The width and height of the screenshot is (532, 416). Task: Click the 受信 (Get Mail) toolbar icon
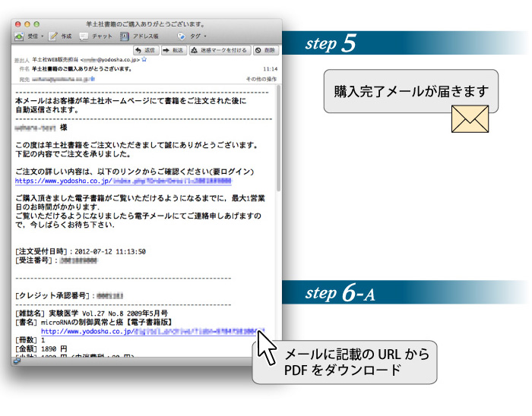point(21,36)
